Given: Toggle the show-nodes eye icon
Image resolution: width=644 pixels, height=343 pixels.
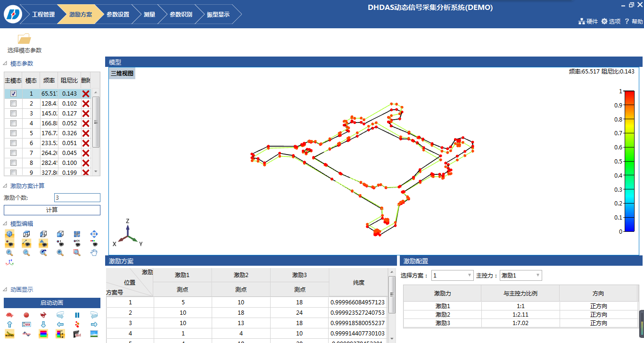Looking at the screenshot, I should pos(9,243).
